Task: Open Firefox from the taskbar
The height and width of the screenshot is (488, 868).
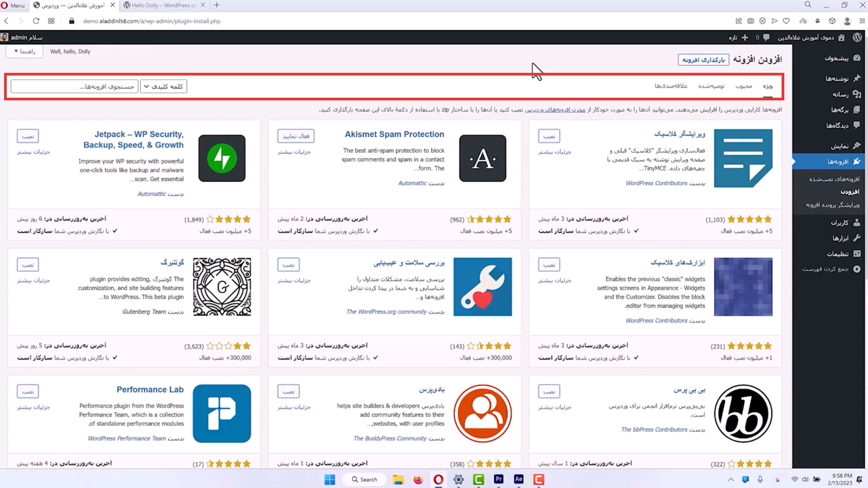Action: tap(418, 479)
